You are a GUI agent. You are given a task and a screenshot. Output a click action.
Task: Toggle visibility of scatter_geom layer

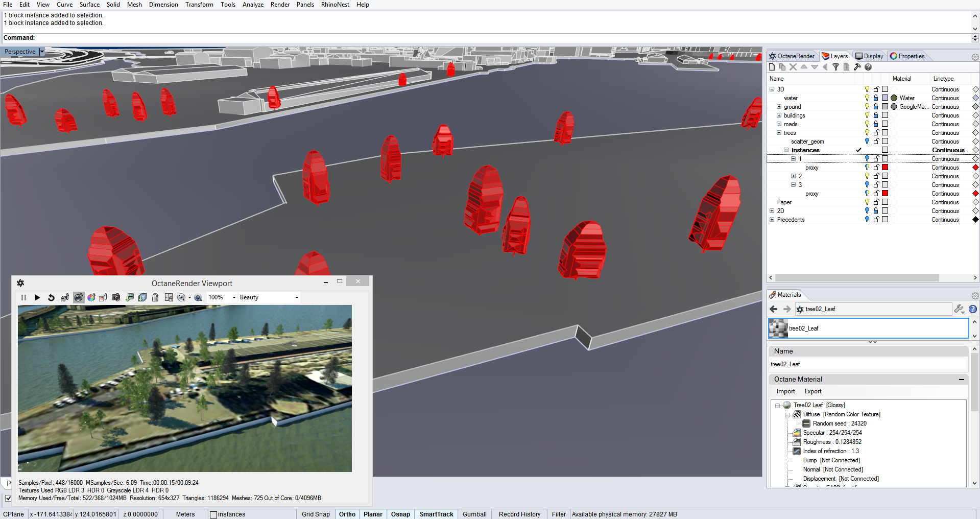pyautogui.click(x=867, y=141)
